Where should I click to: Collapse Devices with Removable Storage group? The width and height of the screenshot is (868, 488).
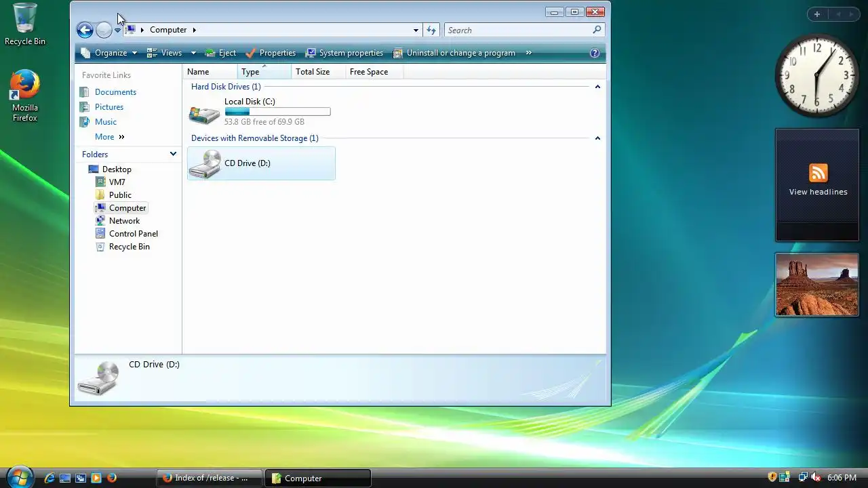click(597, 138)
